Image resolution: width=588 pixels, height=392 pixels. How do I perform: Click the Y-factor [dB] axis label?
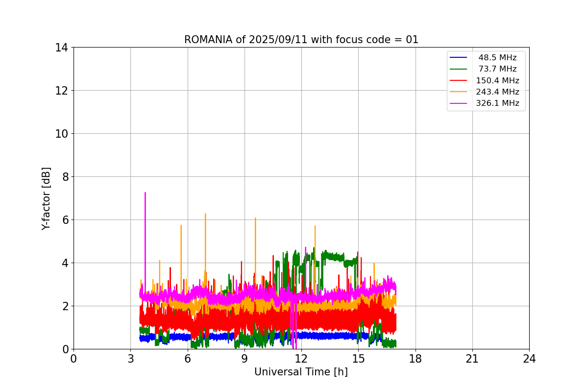point(46,198)
